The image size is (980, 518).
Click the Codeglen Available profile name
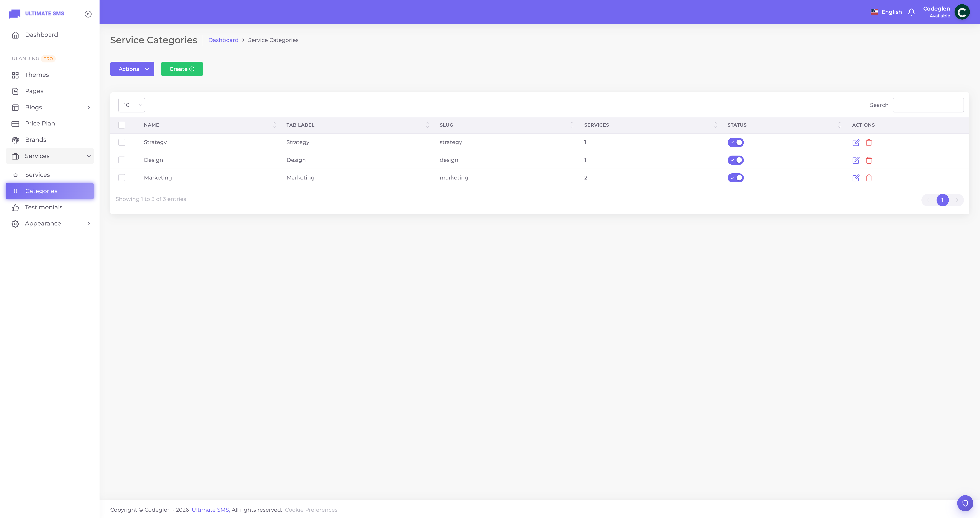click(936, 12)
